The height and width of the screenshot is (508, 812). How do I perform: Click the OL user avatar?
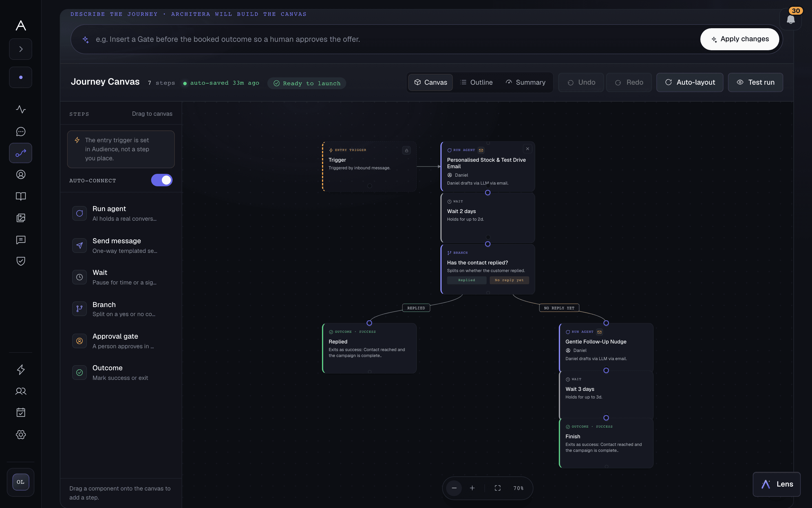tap(21, 482)
